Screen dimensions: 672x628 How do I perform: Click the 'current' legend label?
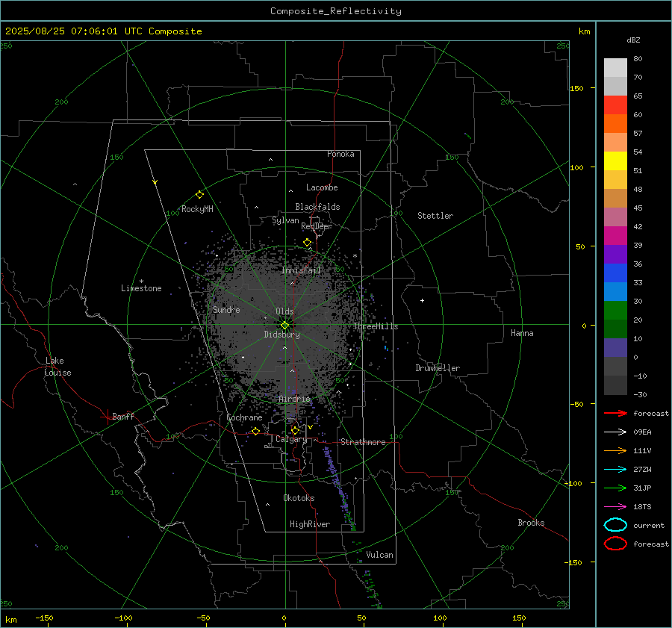tap(649, 525)
